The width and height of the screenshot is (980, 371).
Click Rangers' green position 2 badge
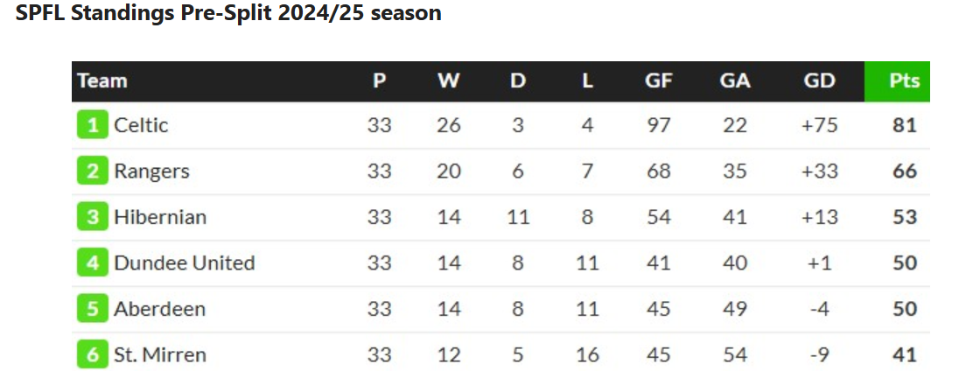[92, 171]
